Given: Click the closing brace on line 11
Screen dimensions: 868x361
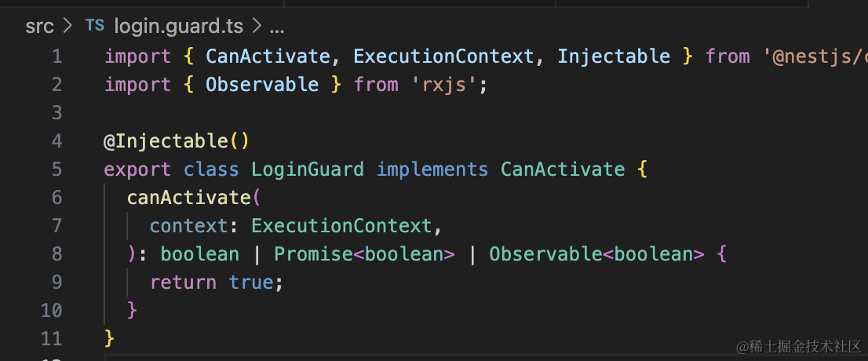Looking at the screenshot, I should pyautogui.click(x=110, y=339).
